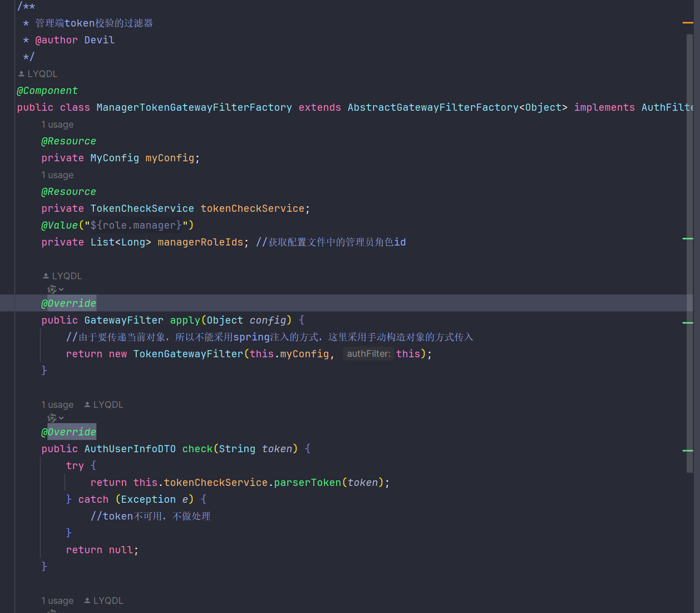
Task: Click the 'authFilter:' parameter inlay hint
Action: click(368, 354)
